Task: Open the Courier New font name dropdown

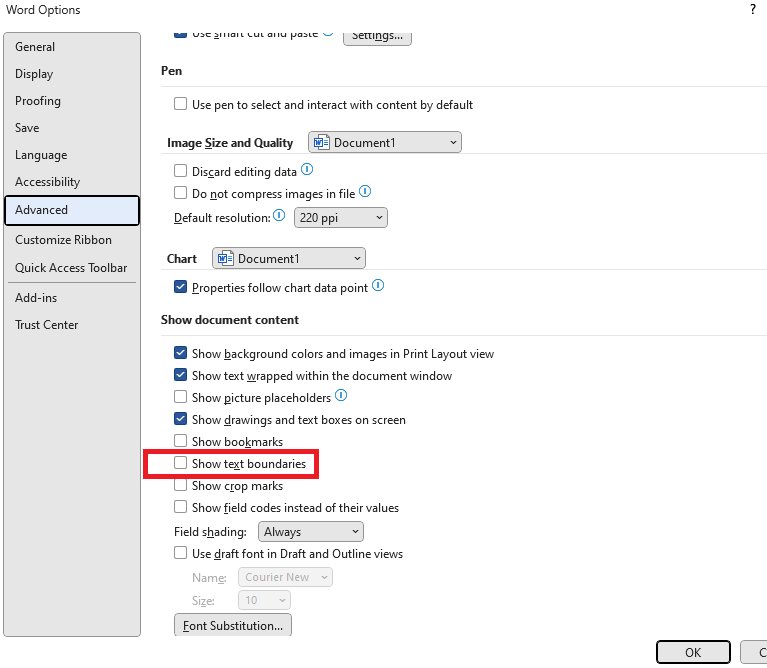Action: click(x=285, y=577)
